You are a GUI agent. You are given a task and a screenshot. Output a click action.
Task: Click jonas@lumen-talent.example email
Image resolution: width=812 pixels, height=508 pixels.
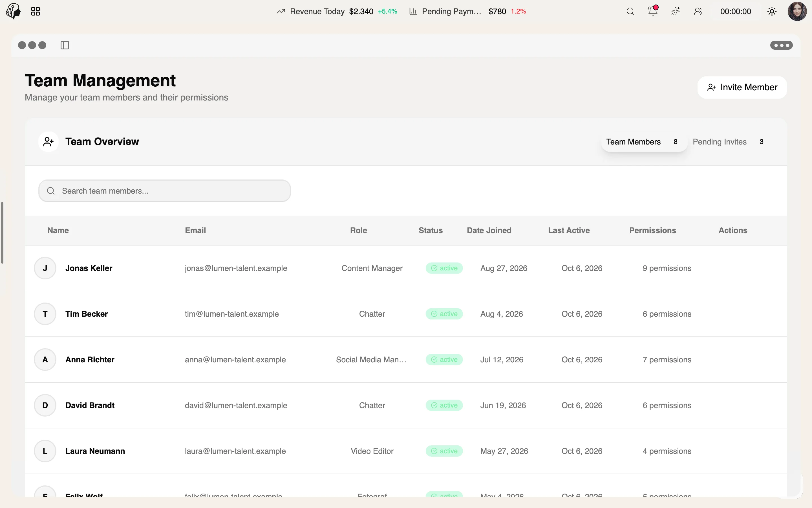pos(236,268)
